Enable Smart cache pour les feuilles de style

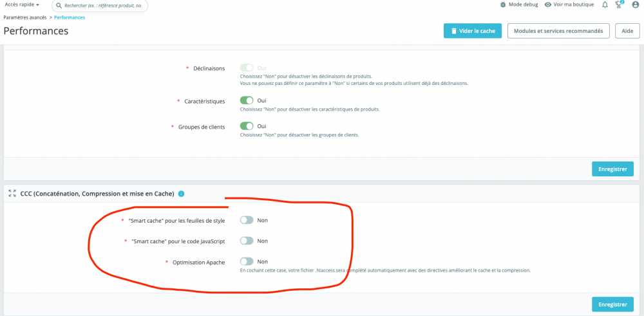pos(247,220)
